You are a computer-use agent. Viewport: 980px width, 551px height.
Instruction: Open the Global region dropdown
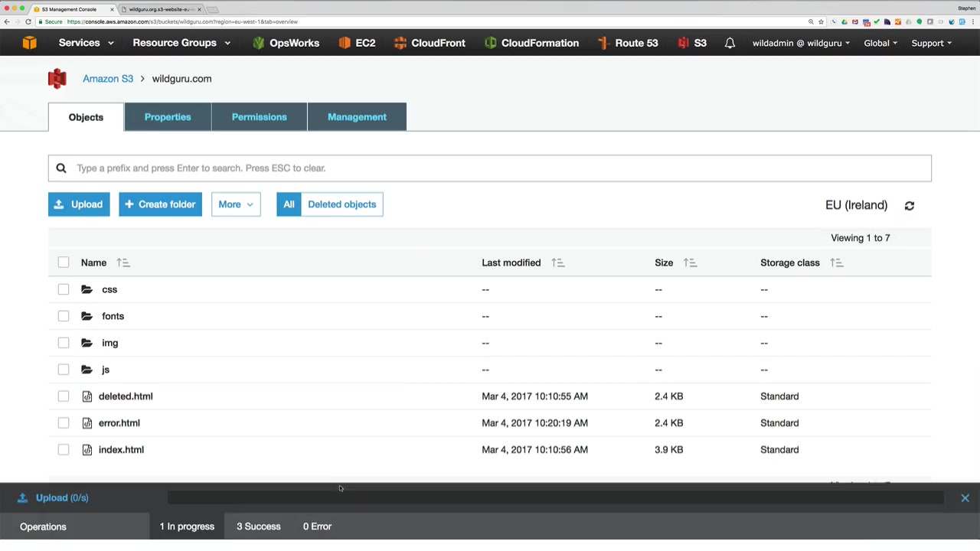(x=880, y=43)
